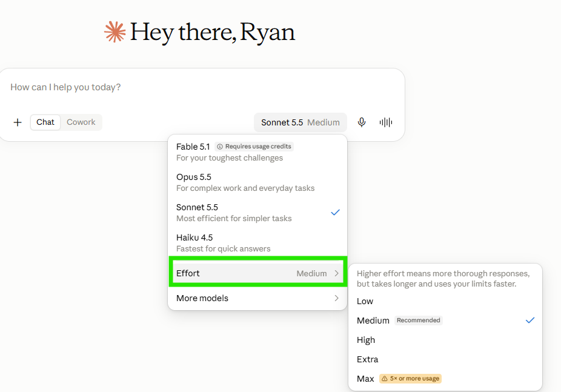The height and width of the screenshot is (392, 561).
Task: Open the Sonnet 5.5 Medium model selector button
Action: click(x=300, y=122)
